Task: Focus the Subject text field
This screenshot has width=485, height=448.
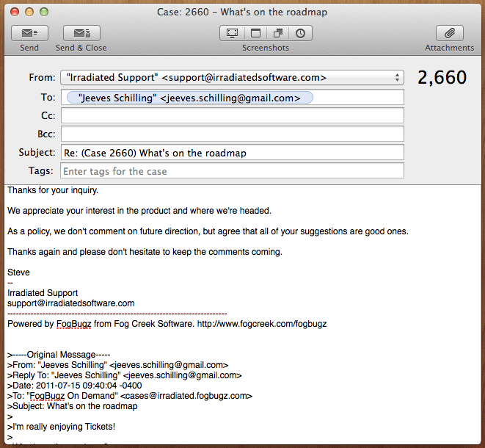Action: [x=232, y=153]
